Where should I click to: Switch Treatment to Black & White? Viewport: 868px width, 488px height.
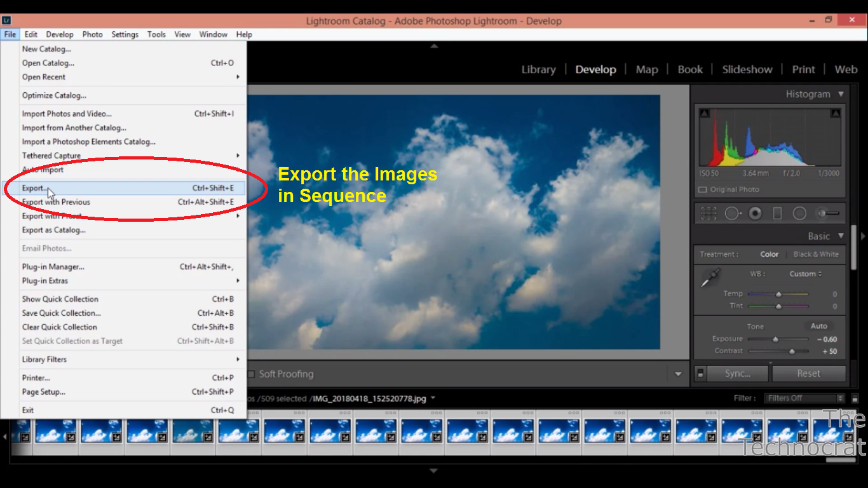click(817, 254)
